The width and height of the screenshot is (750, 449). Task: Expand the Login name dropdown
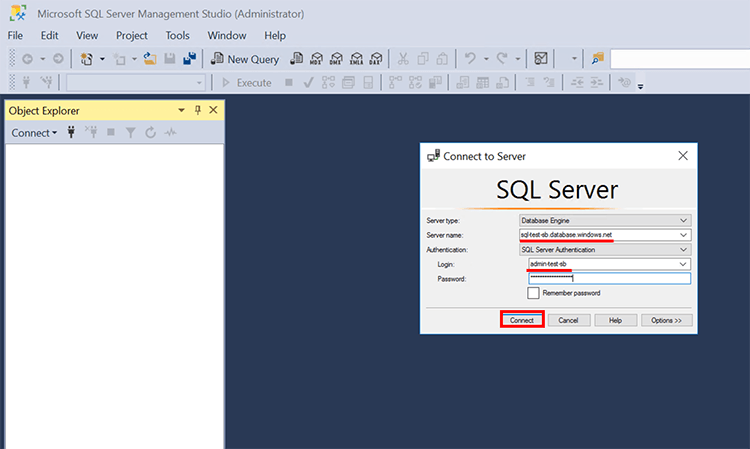point(684,264)
